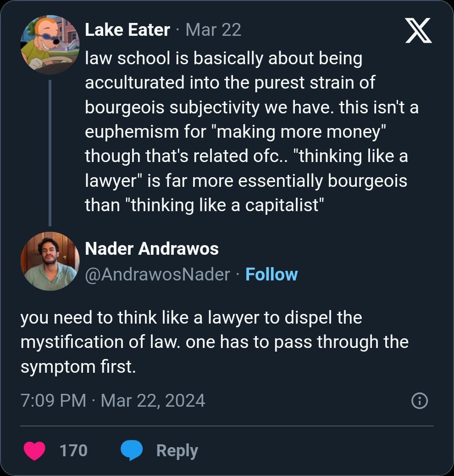Like the tweet with the heart icon

click(34, 450)
